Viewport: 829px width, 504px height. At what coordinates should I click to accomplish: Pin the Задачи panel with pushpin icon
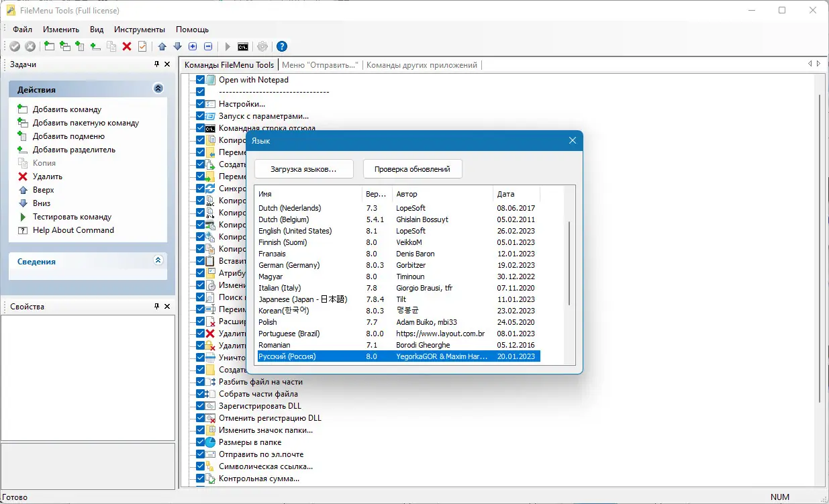pos(156,64)
